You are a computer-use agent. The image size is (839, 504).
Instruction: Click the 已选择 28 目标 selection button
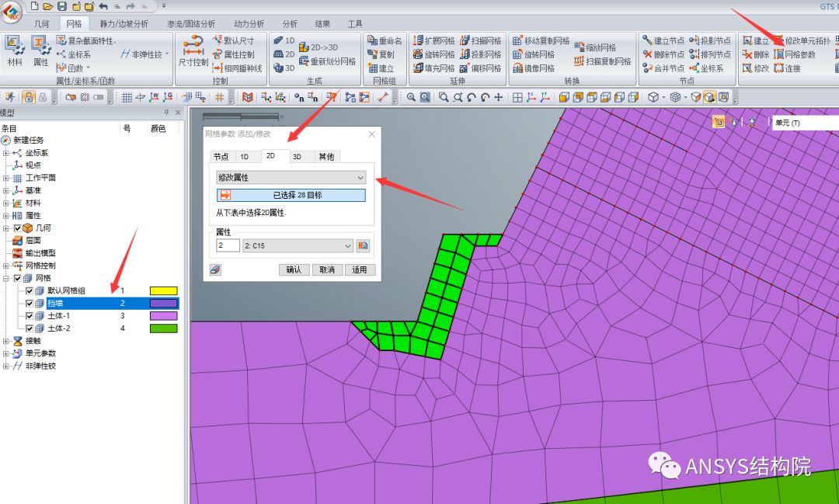click(291, 195)
